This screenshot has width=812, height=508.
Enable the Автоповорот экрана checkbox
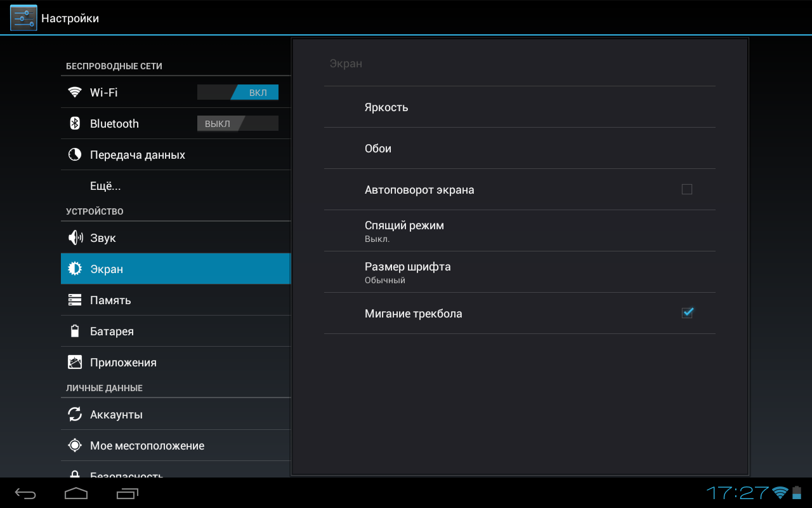coord(687,189)
